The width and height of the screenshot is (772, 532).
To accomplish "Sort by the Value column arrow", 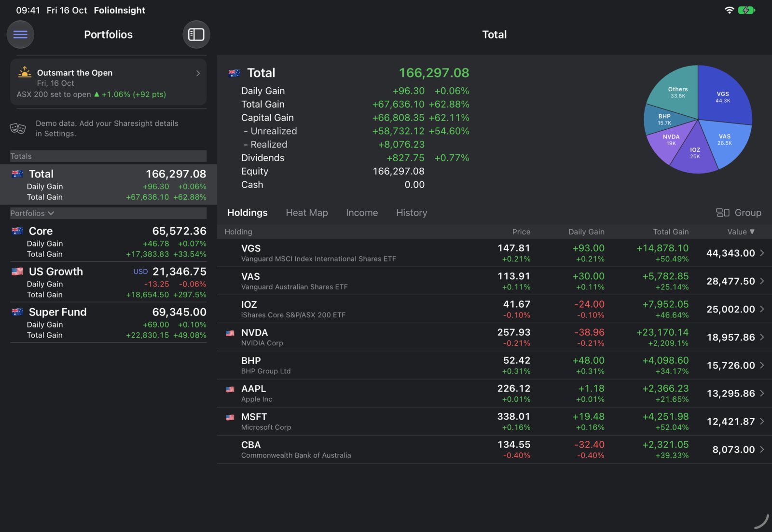I will click(752, 232).
